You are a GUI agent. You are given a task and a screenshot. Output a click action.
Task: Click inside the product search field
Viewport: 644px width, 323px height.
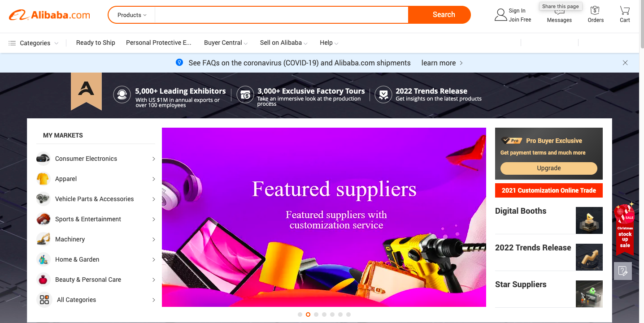tap(281, 15)
